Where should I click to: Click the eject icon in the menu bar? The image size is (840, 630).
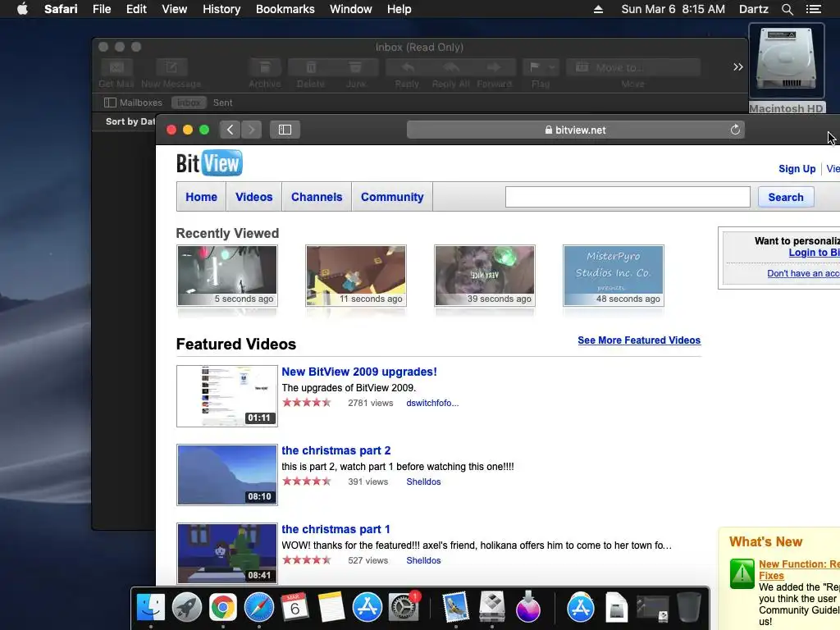[598, 9]
